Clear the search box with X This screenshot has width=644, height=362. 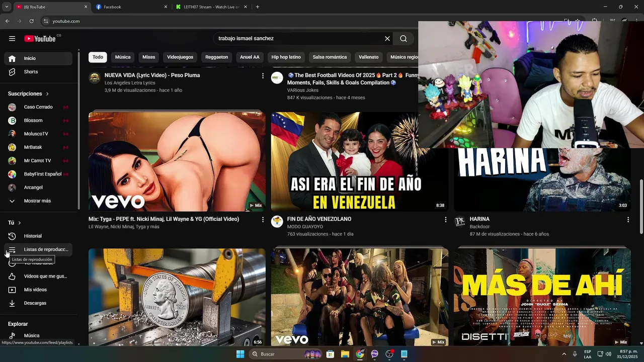click(387, 39)
